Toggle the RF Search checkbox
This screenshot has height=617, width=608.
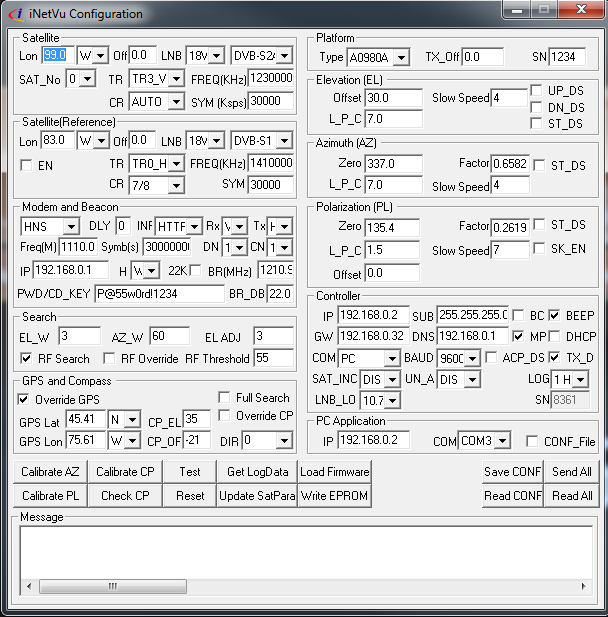pos(26,358)
